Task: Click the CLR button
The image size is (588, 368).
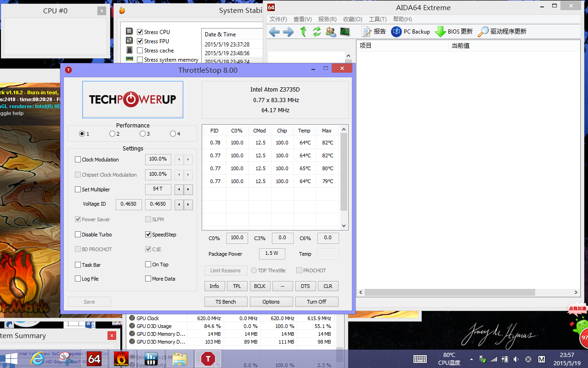Action: [328, 286]
